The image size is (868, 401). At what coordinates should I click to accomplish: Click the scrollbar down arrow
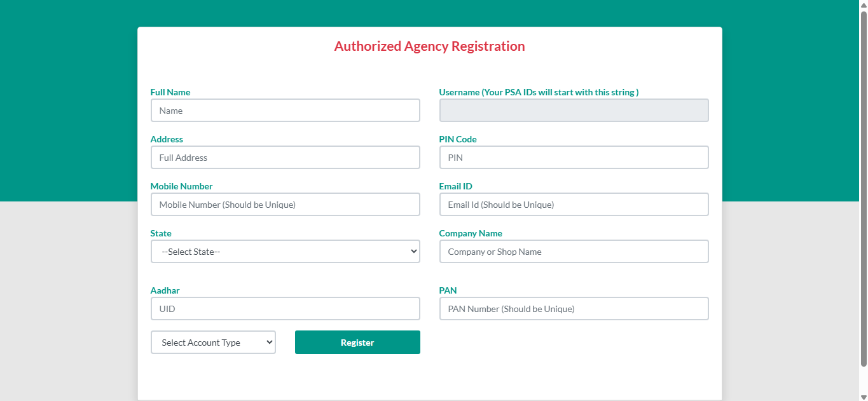[x=864, y=397]
